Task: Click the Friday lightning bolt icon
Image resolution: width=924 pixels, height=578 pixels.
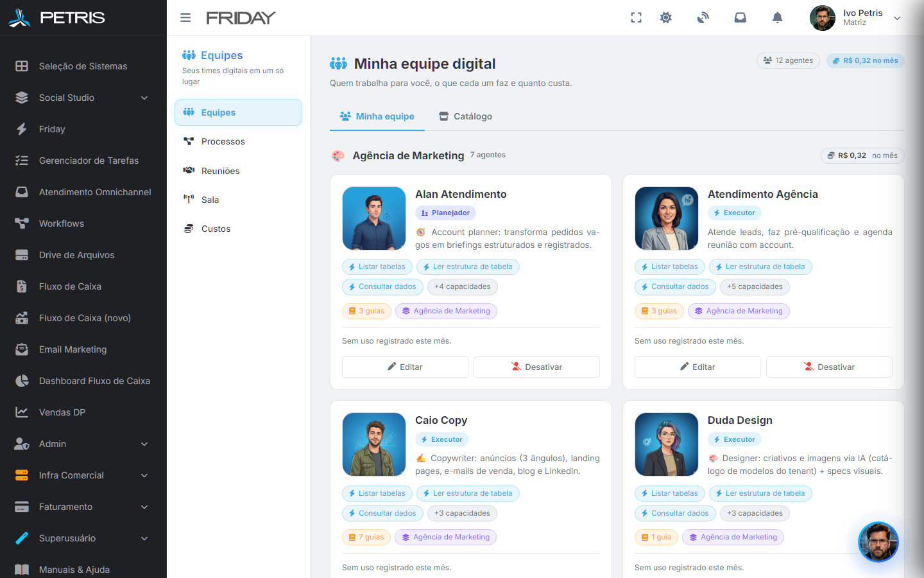Action: (x=22, y=129)
